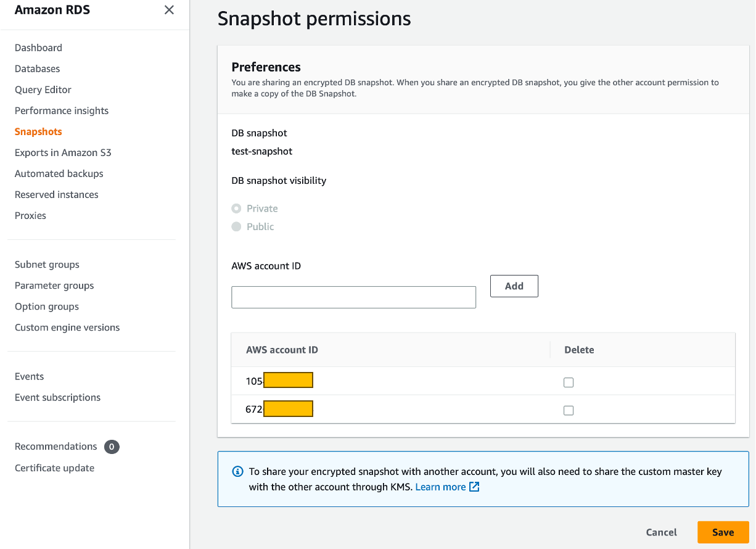
Task: Check Delete for account starting 672
Action: 569,410
